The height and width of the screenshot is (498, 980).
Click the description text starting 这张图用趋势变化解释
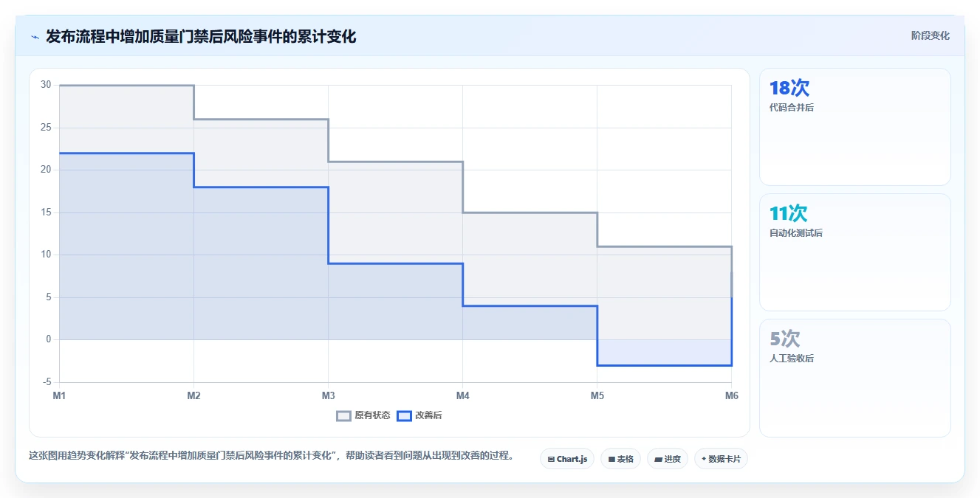tap(271, 455)
